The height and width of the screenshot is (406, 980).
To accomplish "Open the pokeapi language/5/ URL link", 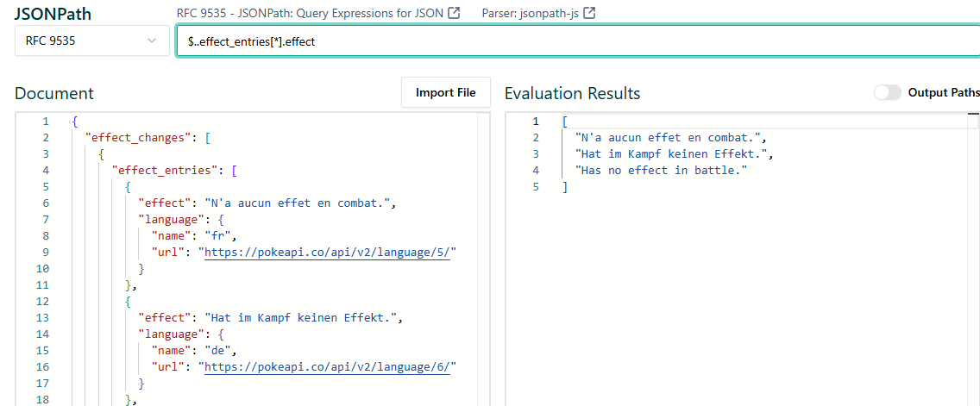I will tap(328, 252).
